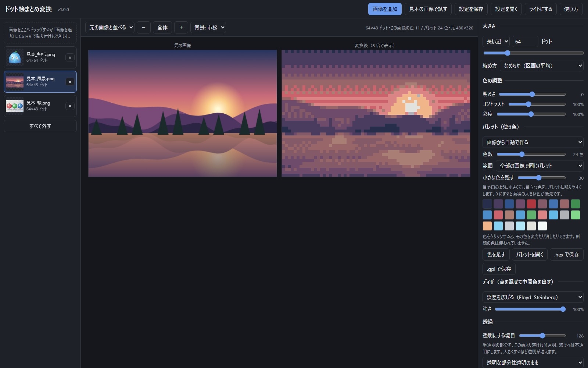The image size is (588, 368).
Task: Fit view with the 全体 button
Action: pos(162,28)
